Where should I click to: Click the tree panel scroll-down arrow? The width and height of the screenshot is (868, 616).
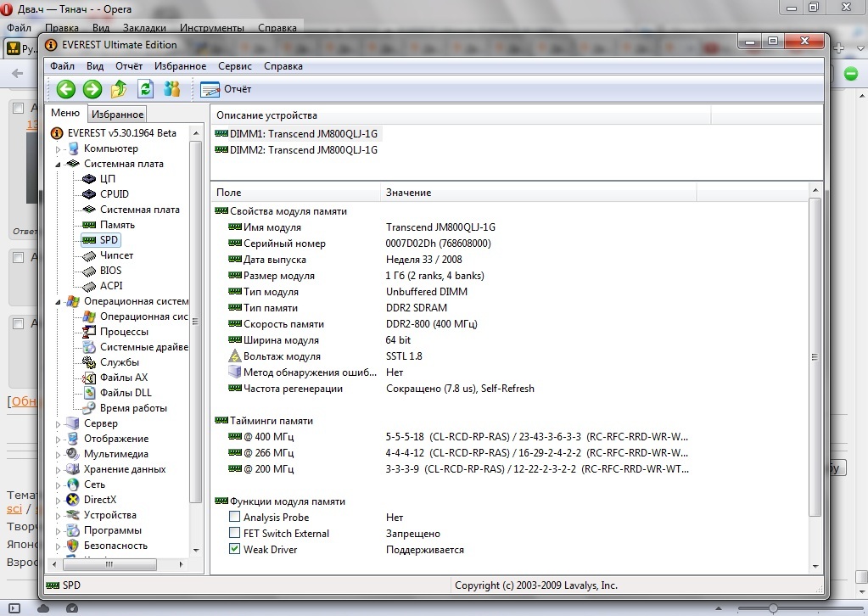195,551
